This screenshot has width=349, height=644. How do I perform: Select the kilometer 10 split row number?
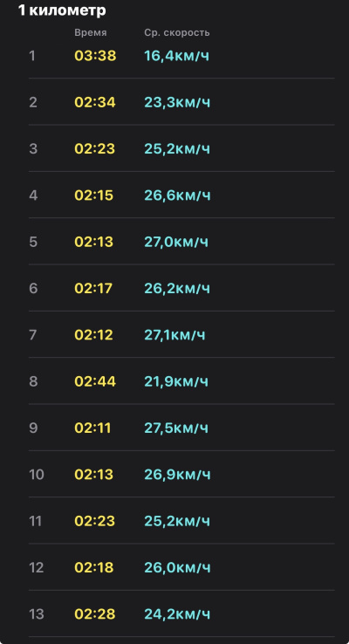[36, 475]
